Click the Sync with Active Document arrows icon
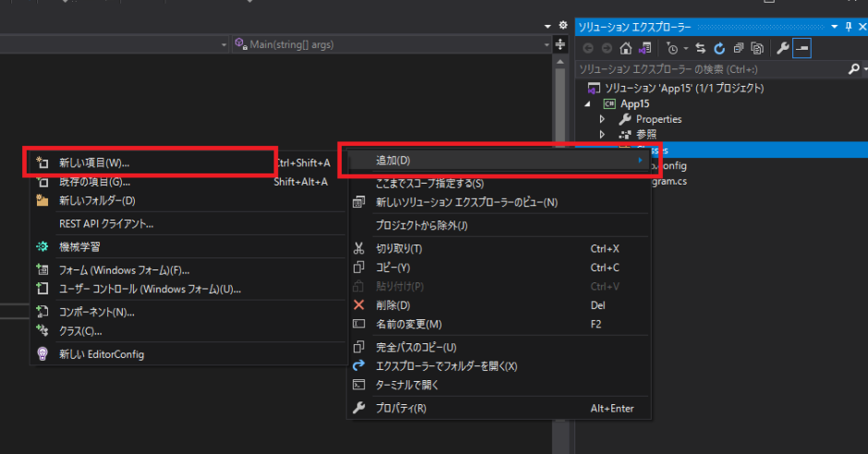Screen dimensions: 868x454 [701, 49]
